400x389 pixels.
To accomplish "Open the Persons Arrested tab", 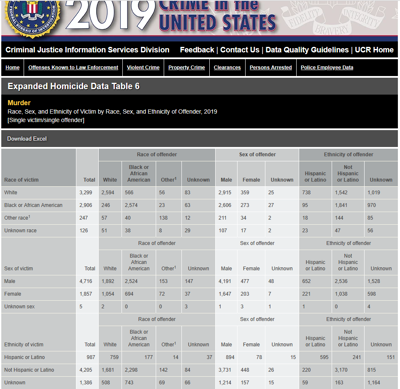I will (271, 68).
